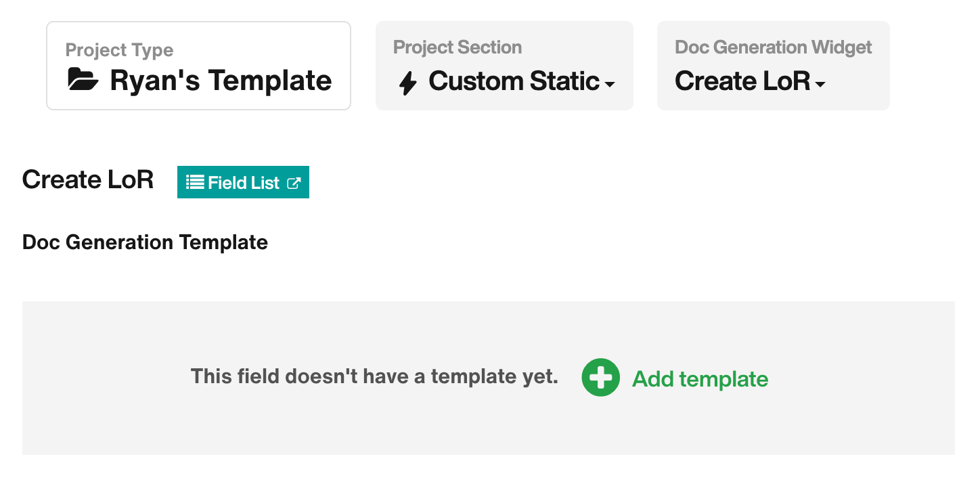The height and width of the screenshot is (482, 980).
Task: Click the Project Section label text
Action: pyautogui.click(x=458, y=47)
